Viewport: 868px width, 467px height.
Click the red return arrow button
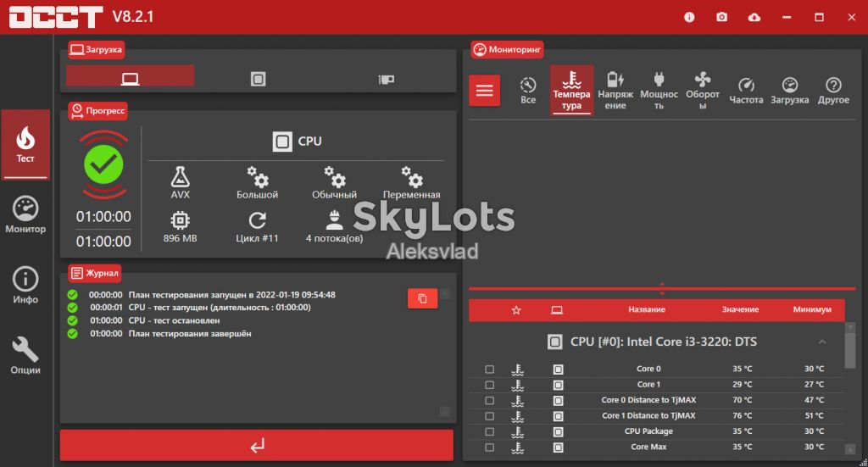(257, 446)
